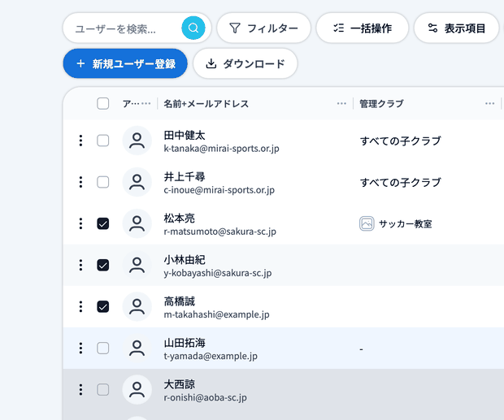Click the email r-onishi@aoba-sc.jp
The height and width of the screenshot is (420, 504).
[x=206, y=397]
